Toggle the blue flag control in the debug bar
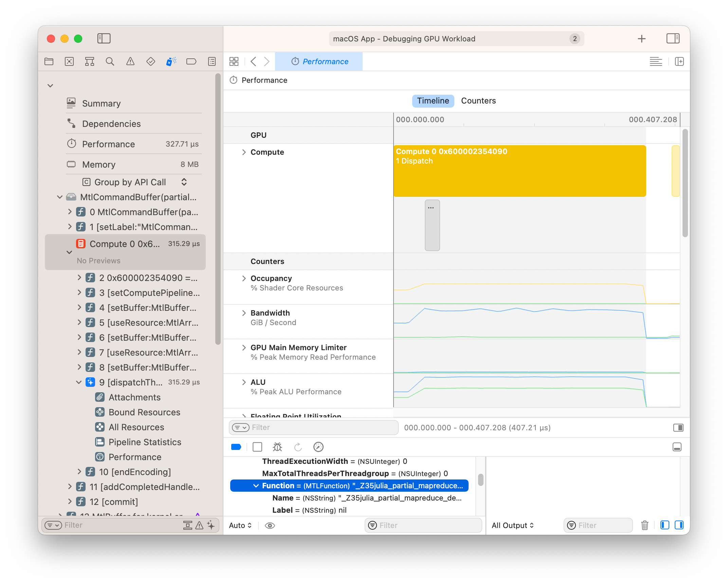 tap(236, 447)
